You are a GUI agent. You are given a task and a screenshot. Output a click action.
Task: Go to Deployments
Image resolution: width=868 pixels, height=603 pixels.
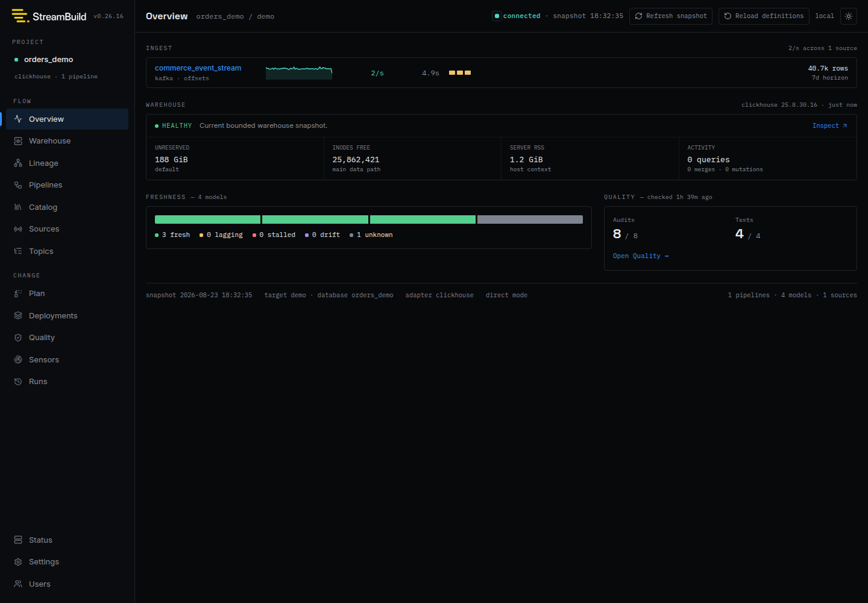(68, 316)
